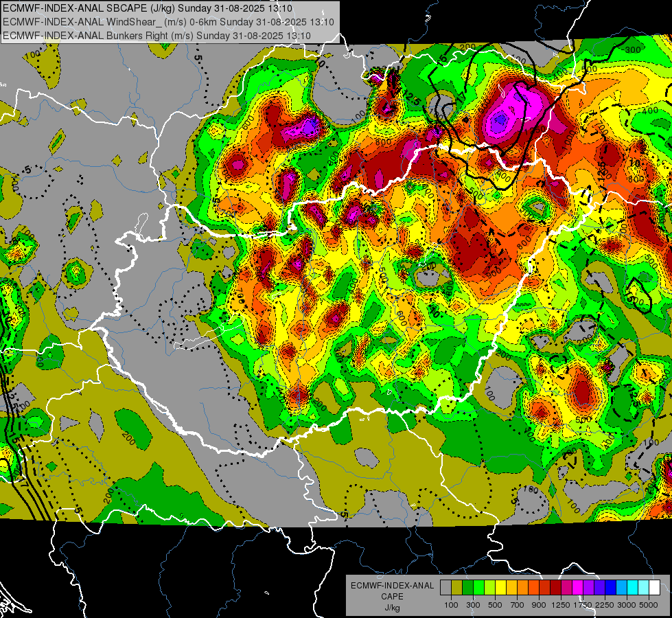The image size is (672, 618).
Task: Click the 2250 label under legend bar
Action: 605,605
